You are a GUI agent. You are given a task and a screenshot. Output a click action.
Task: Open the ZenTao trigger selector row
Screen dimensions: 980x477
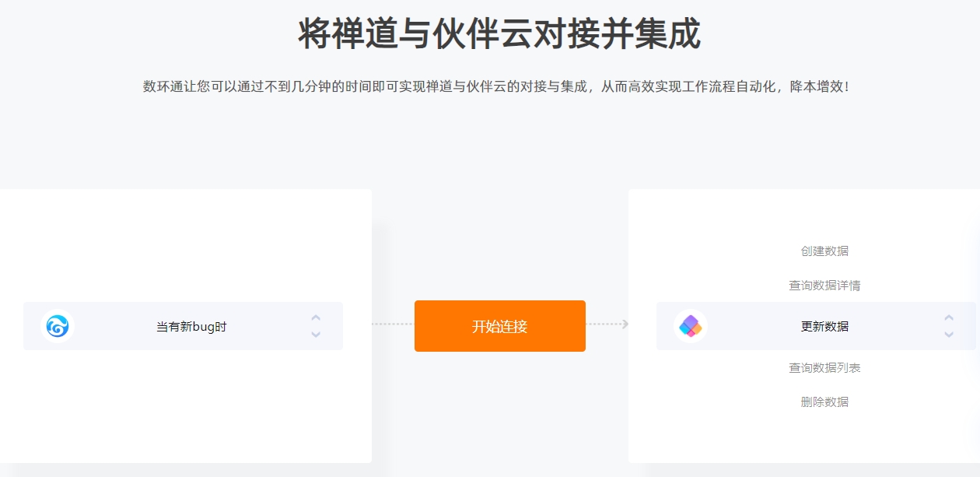pos(183,326)
